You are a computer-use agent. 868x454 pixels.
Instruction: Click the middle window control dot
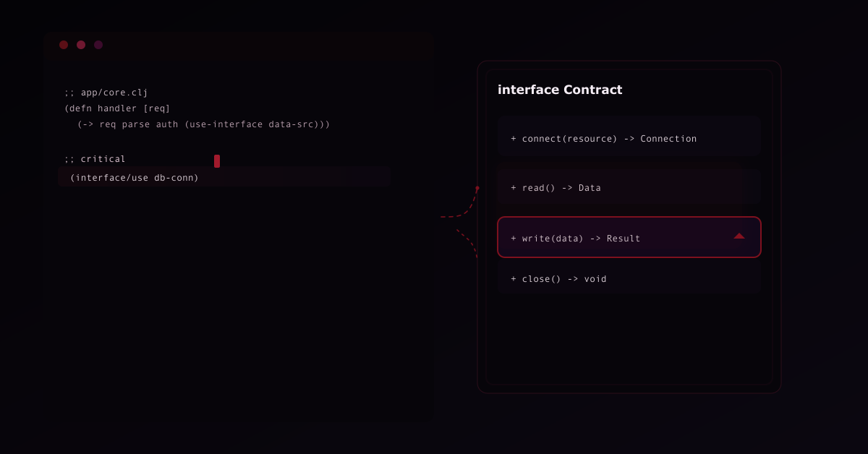[81, 45]
